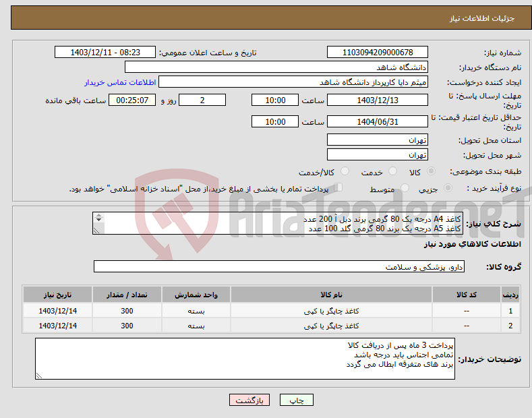Click the delivery city field تهران
This screenshot has width=532, height=418.
point(378,154)
